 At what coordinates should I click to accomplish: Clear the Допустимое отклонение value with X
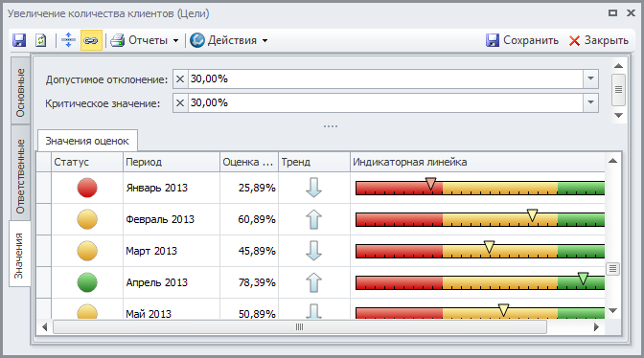pos(180,78)
